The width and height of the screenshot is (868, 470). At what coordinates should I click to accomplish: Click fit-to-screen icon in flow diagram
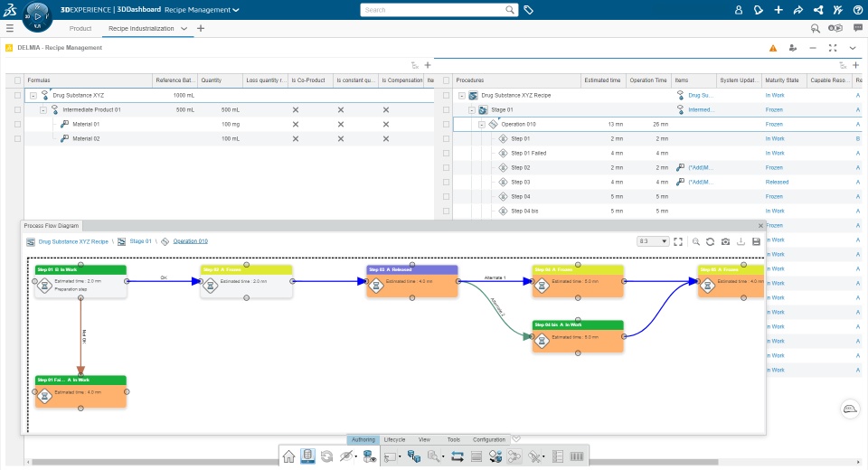(678, 241)
